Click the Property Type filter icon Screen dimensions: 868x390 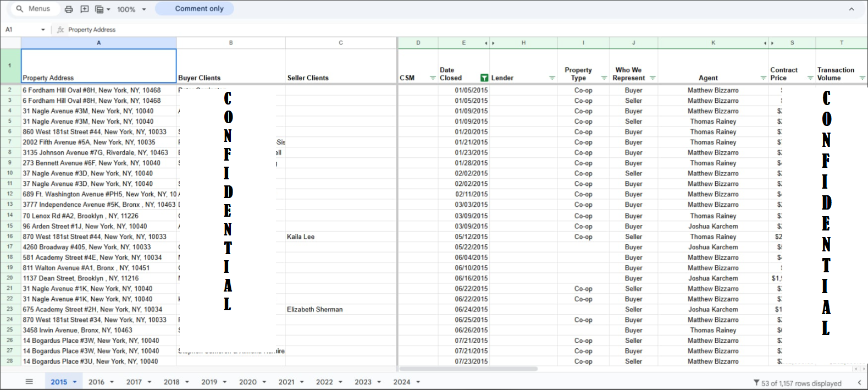(x=604, y=78)
